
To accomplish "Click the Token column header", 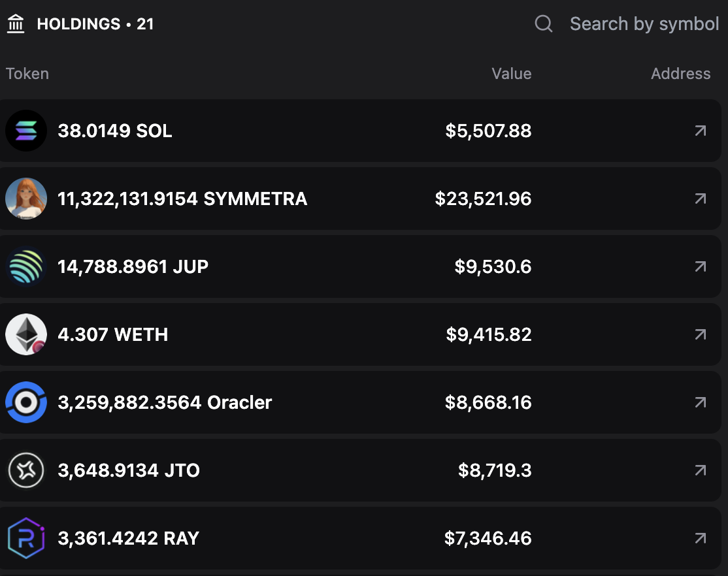I will [x=27, y=74].
